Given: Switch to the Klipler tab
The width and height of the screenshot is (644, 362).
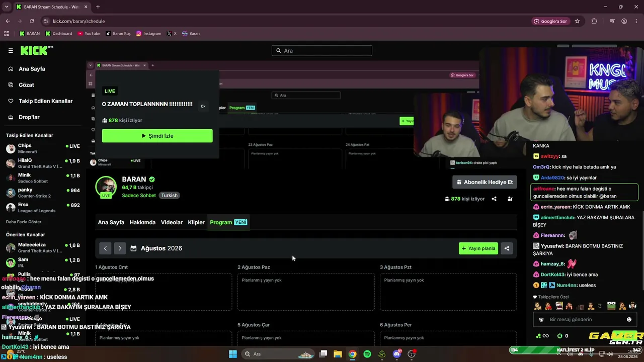Looking at the screenshot, I should (x=196, y=222).
